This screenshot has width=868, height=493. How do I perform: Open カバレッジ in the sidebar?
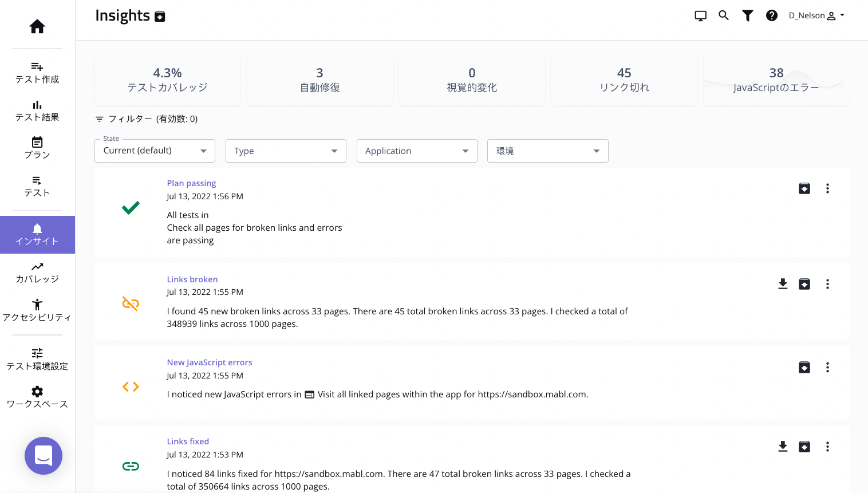coord(37,273)
